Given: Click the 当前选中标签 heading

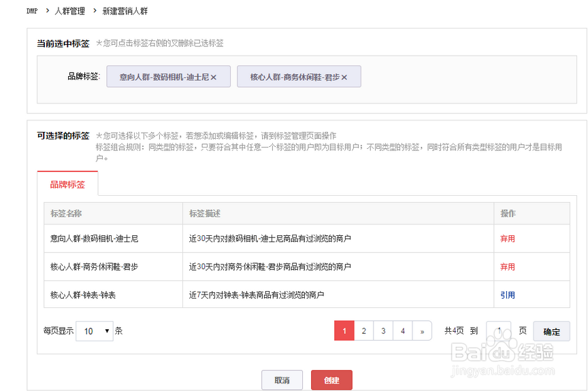Looking at the screenshot, I should click(x=63, y=44).
